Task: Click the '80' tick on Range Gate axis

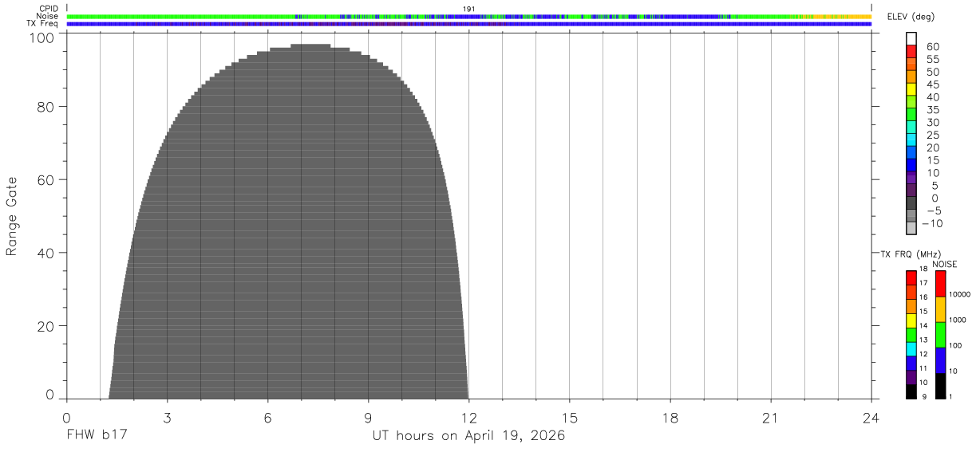Action: point(46,106)
